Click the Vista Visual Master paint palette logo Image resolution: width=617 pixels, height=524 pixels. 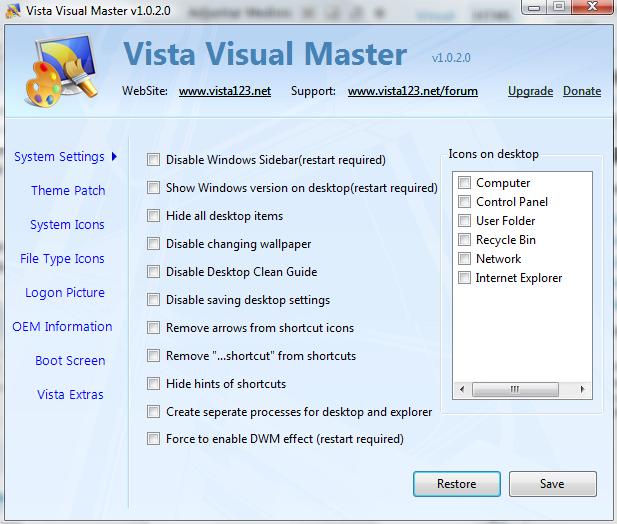pyautogui.click(x=62, y=71)
